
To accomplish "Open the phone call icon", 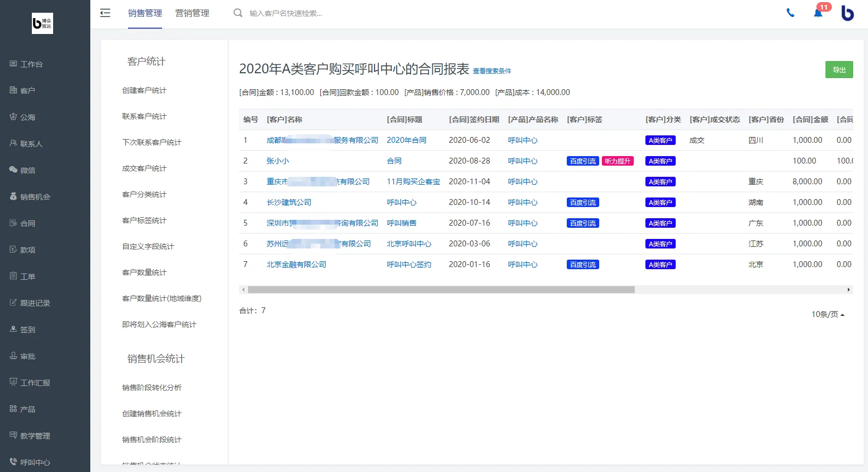I will coord(790,13).
